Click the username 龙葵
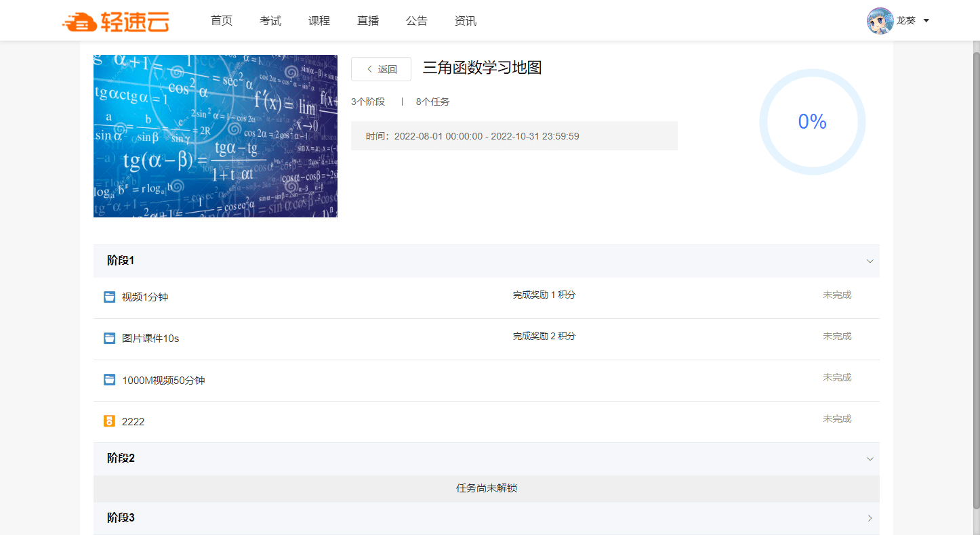The image size is (980, 535). (x=906, y=21)
